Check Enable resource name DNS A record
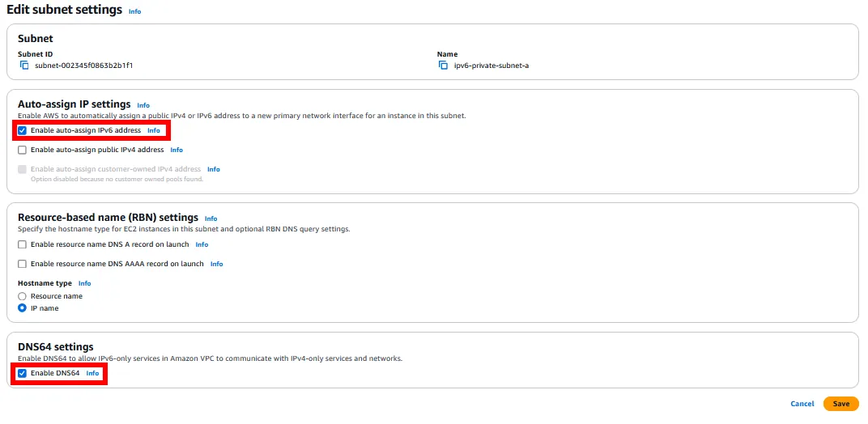Image resolution: width=868 pixels, height=424 pixels. coord(23,244)
